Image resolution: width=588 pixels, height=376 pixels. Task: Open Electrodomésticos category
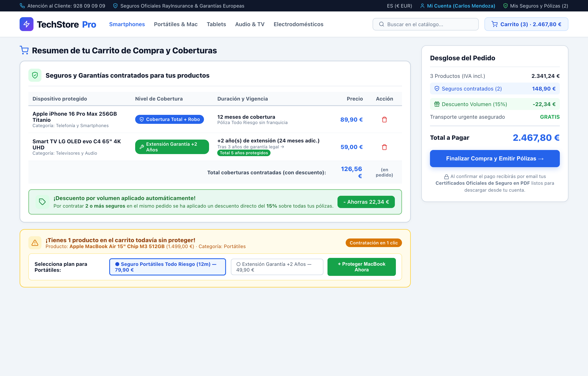[298, 24]
